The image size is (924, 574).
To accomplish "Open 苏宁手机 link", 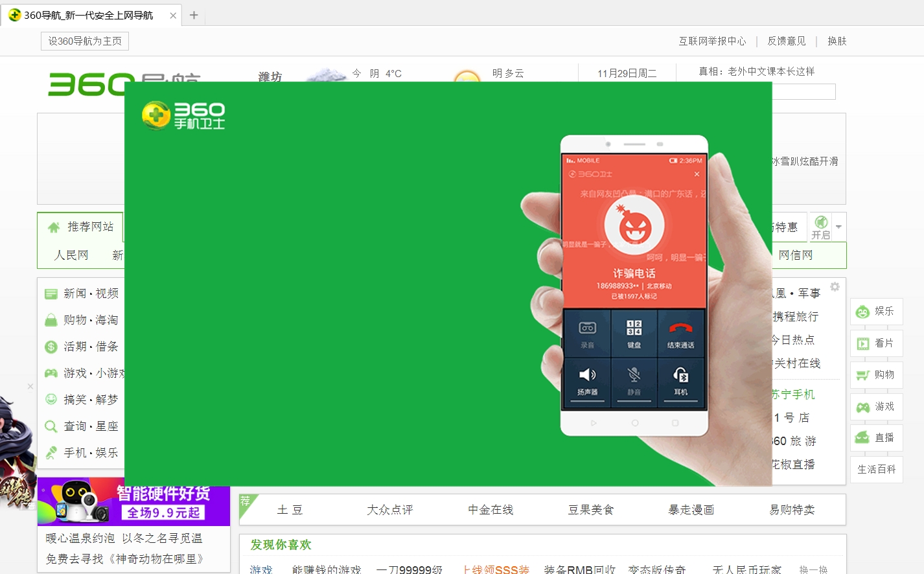I will click(x=794, y=395).
